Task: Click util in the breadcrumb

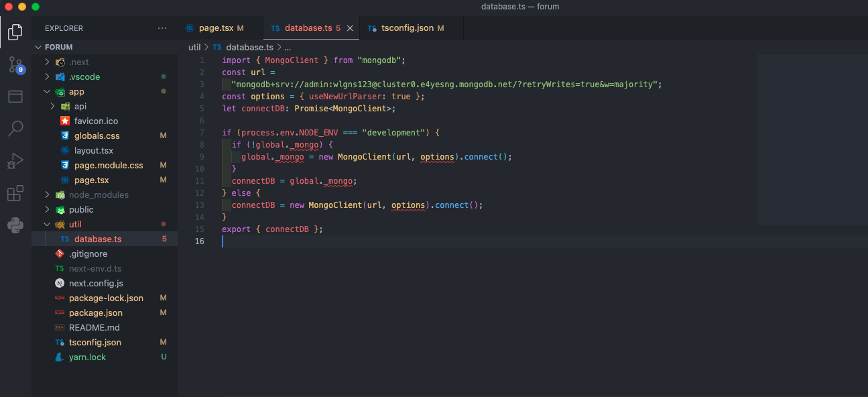Action: [x=194, y=47]
